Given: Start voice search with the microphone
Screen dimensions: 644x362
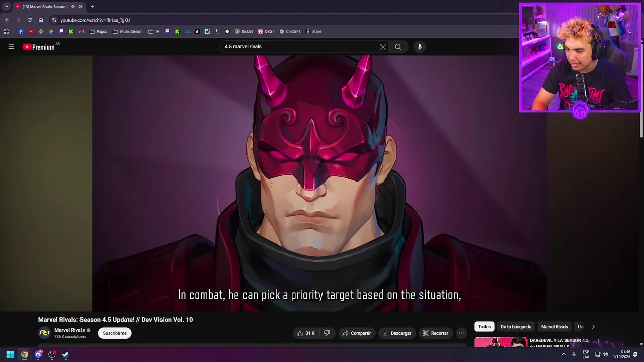Looking at the screenshot, I should pos(420,47).
